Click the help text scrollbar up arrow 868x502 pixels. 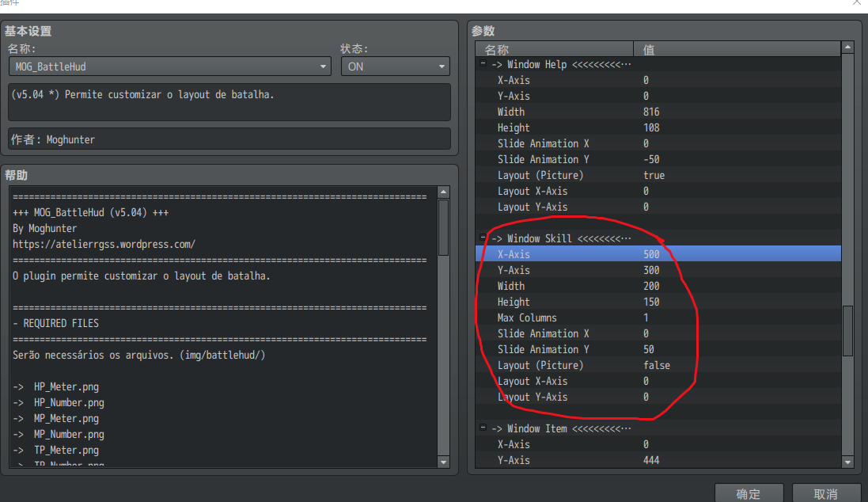[443, 192]
